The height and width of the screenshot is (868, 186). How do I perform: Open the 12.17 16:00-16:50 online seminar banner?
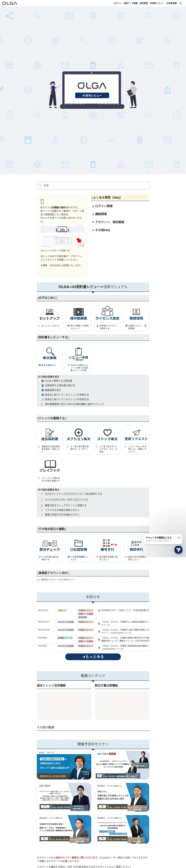[x=64, y=829]
